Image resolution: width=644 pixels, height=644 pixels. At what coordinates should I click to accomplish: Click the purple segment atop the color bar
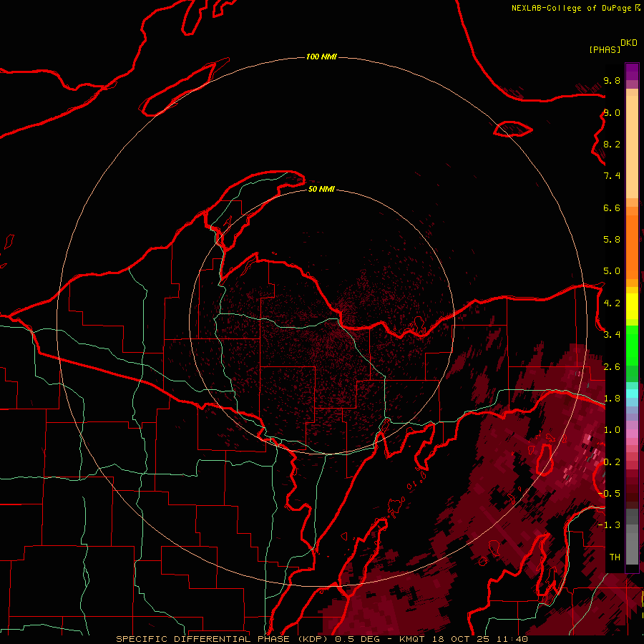[x=632, y=72]
